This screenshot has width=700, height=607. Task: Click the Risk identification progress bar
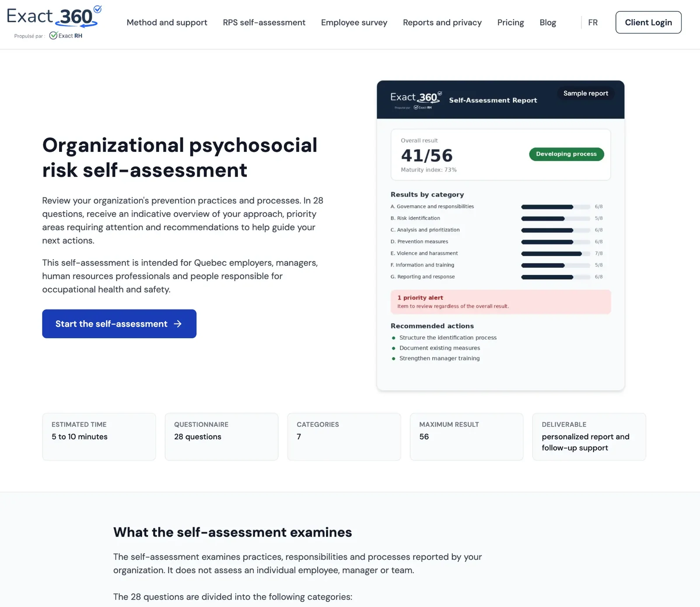tap(555, 218)
